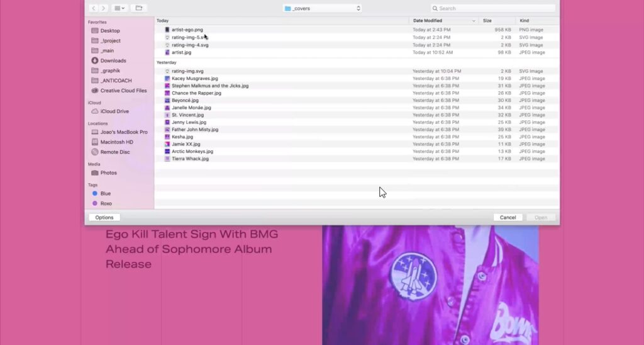Screen dimensions: 644x345
Task: Open iCloud Drive location
Action: (114, 111)
